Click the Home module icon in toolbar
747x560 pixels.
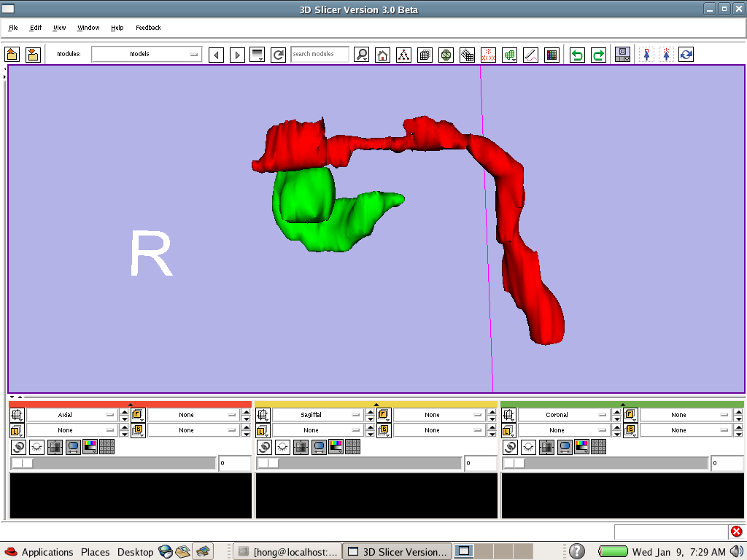tap(382, 55)
